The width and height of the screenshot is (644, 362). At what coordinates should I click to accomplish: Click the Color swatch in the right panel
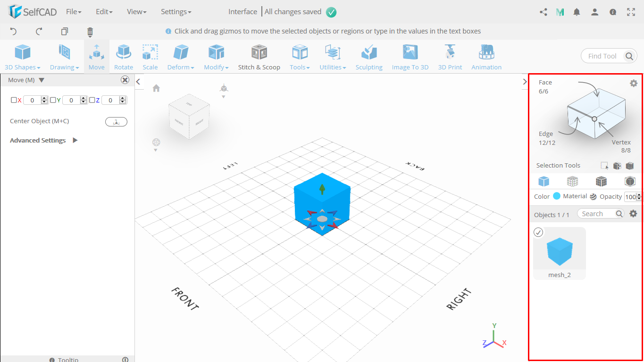[x=557, y=196]
